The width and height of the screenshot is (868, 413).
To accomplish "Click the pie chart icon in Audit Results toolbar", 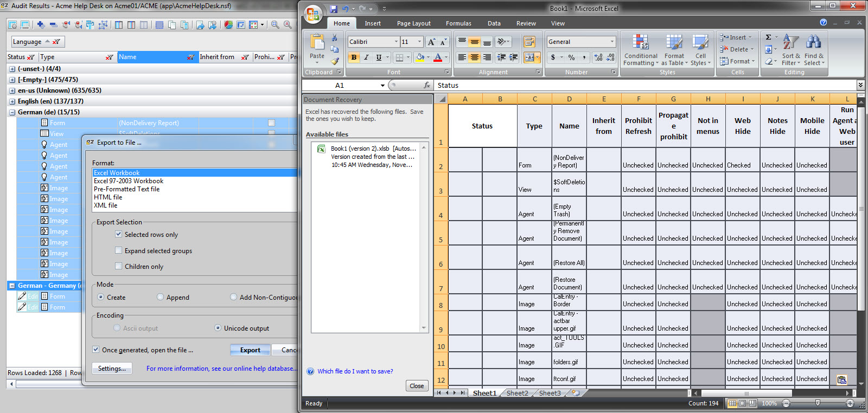I will point(228,24).
